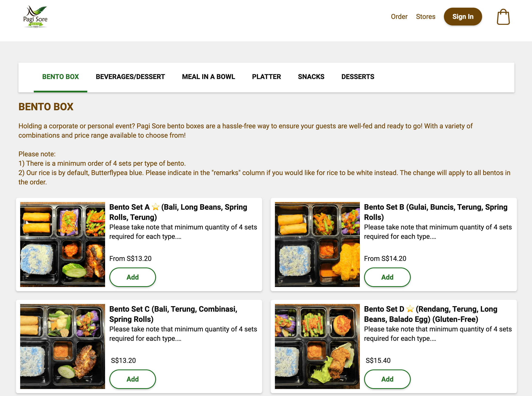The height and width of the screenshot is (396, 532).
Task: Switch to the BEVERAGES/DESSERT tab
Action: [x=130, y=77]
